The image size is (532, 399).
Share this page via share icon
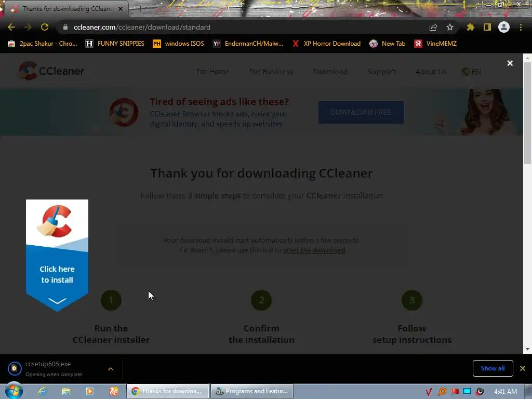433,27
